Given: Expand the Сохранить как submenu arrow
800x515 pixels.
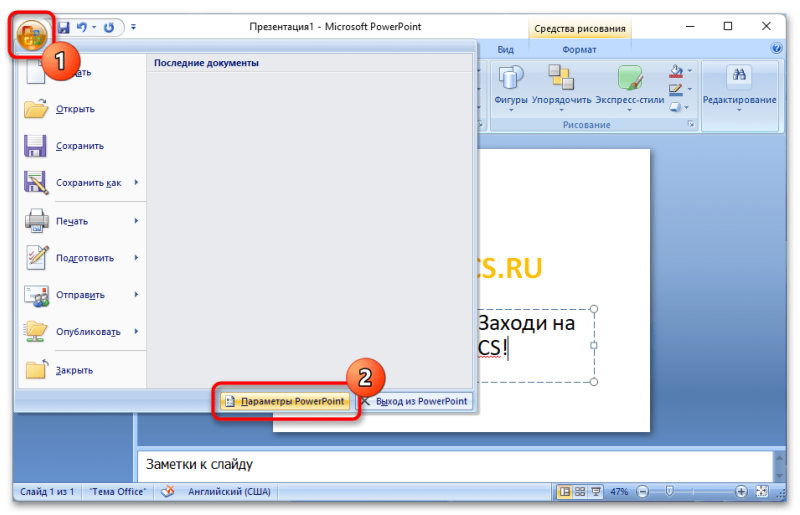Looking at the screenshot, I should 136,182.
